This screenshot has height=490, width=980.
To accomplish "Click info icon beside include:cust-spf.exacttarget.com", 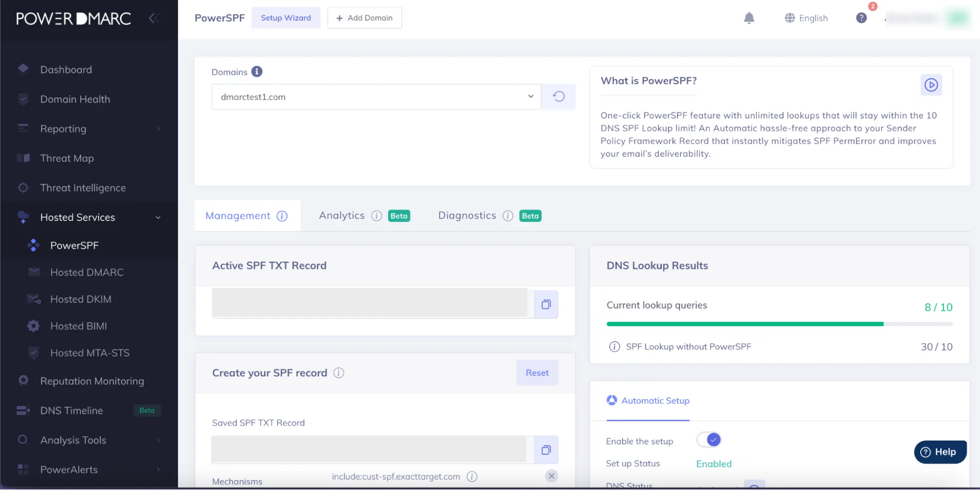I will tap(472, 476).
